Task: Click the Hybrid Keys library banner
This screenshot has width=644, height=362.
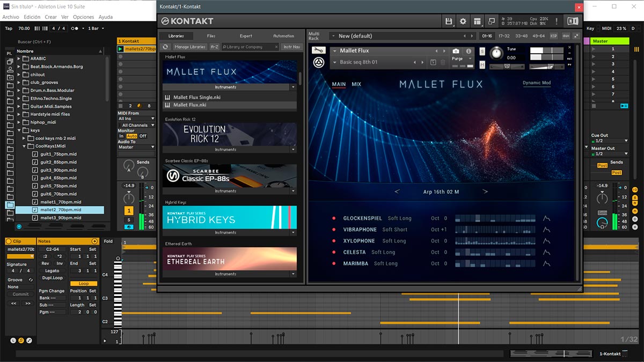Action: pyautogui.click(x=230, y=217)
